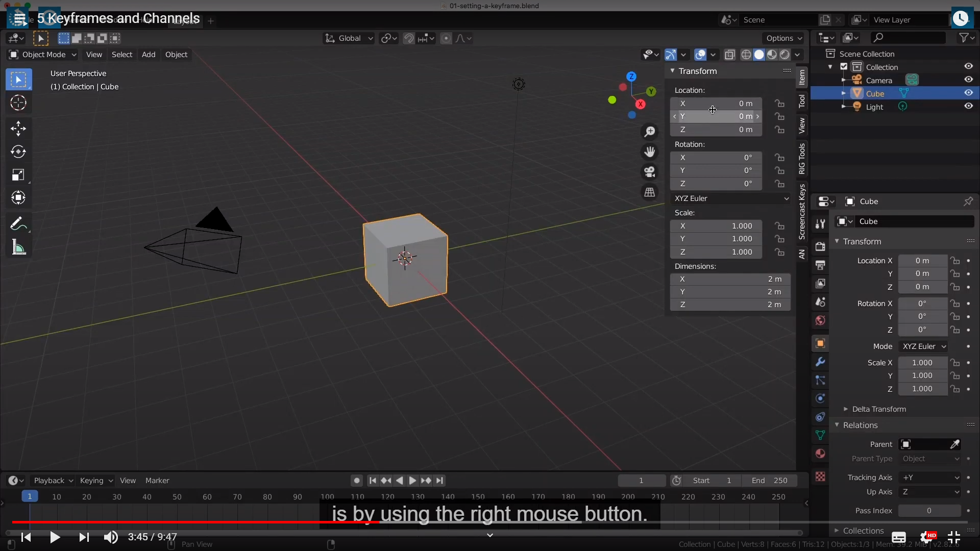This screenshot has width=980, height=551.
Task: Select the Scale tool in toolbar
Action: tap(18, 175)
